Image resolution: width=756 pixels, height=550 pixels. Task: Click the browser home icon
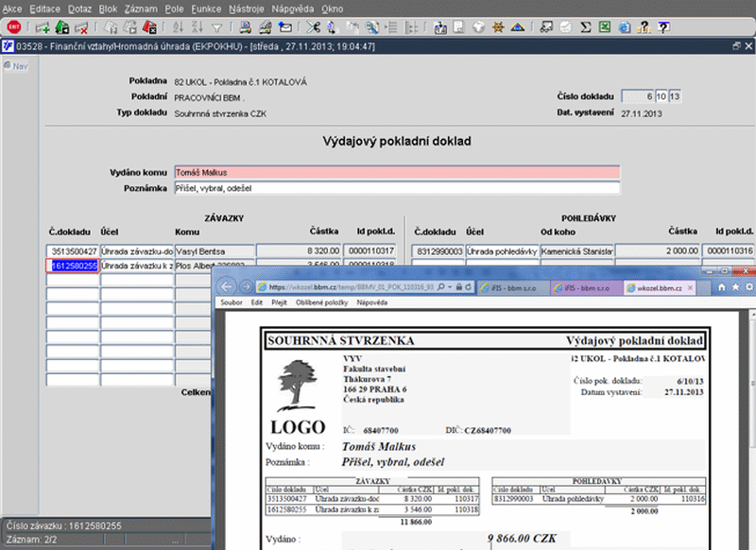click(722, 286)
